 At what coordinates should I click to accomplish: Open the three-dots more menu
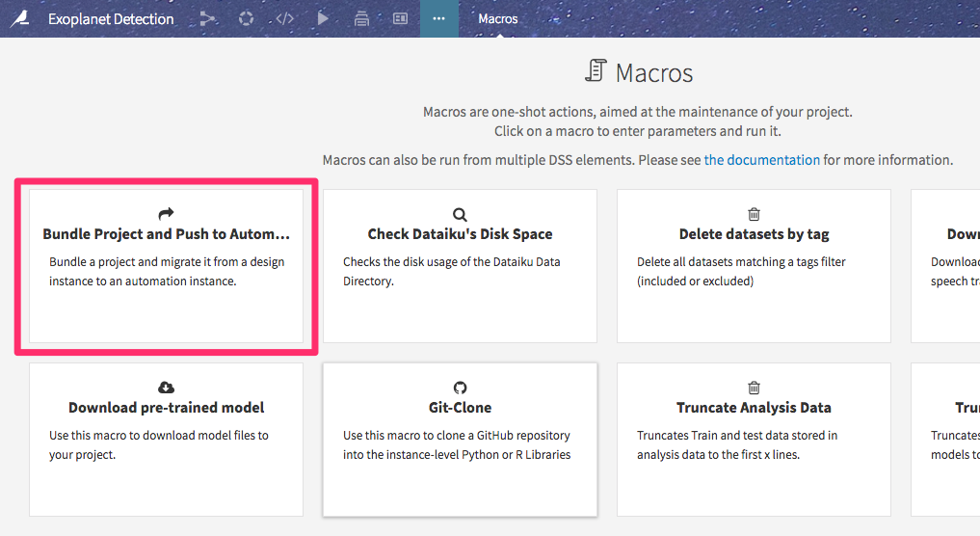coord(438,18)
